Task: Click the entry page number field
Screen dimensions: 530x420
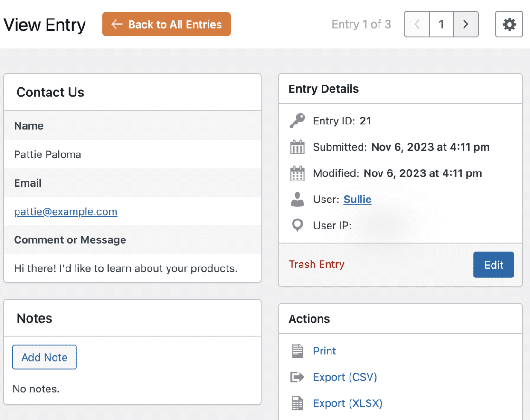Action: pyautogui.click(x=441, y=24)
